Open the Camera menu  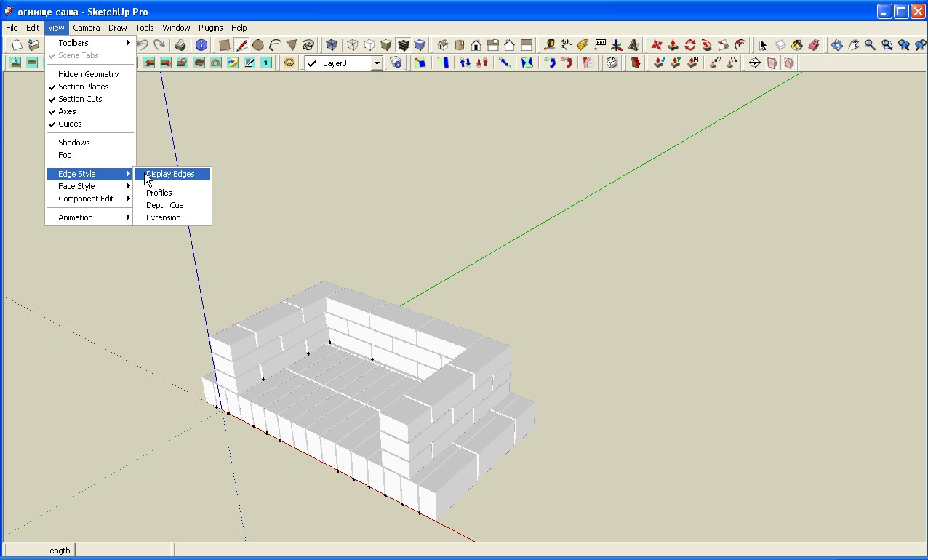pyautogui.click(x=86, y=28)
